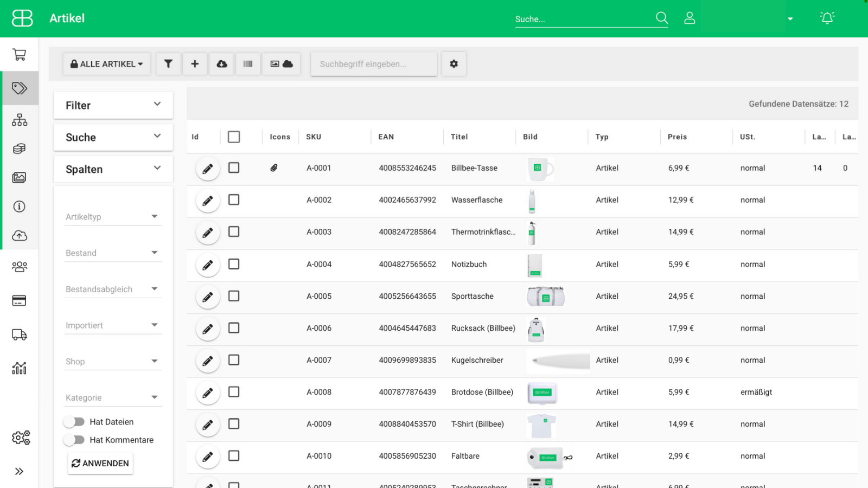Viewport: 868px width, 488px height.
Task: Sort by the Preis column header
Action: 677,137
